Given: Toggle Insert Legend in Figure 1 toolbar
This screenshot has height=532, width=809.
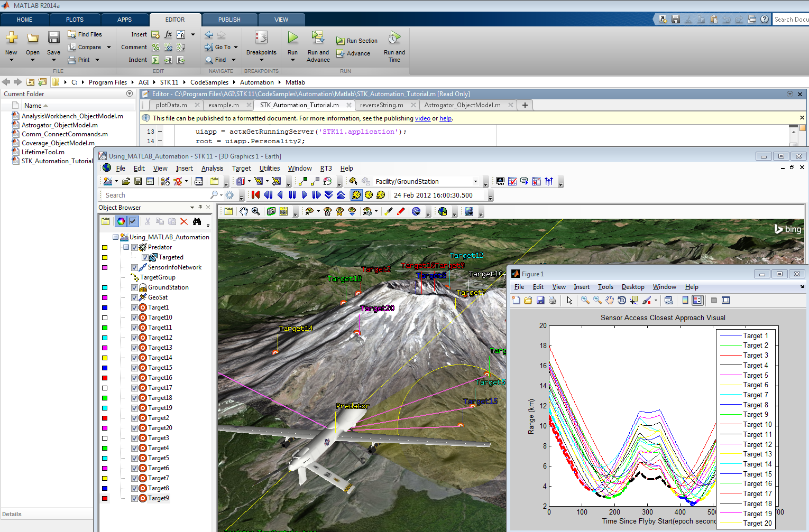Looking at the screenshot, I should click(697, 300).
